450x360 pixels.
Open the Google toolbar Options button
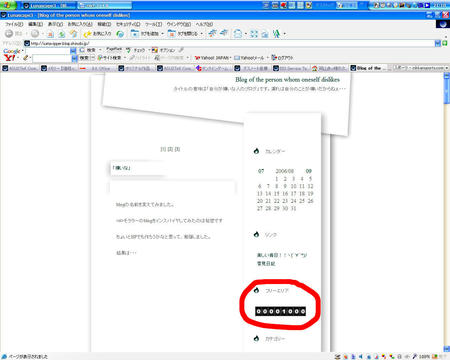(x=163, y=50)
